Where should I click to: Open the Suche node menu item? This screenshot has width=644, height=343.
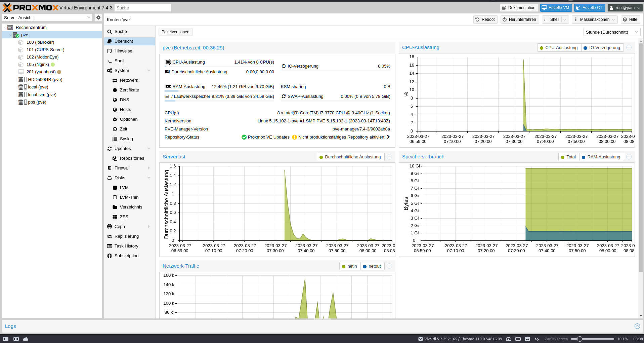pyautogui.click(x=130, y=32)
